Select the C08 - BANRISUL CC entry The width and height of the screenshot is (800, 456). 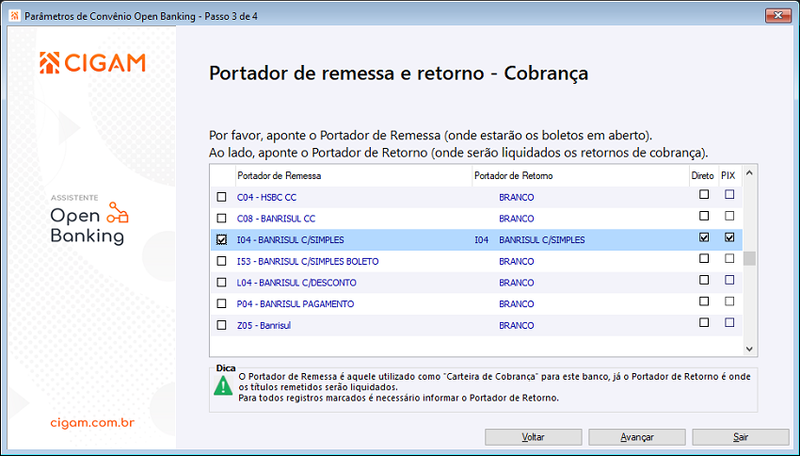[x=276, y=218]
